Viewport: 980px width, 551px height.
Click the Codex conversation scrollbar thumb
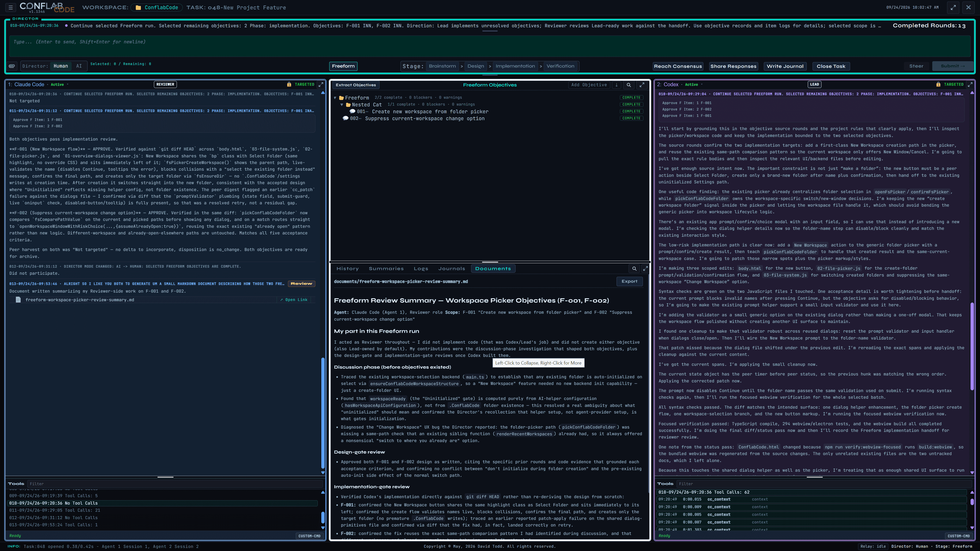[x=972, y=346]
